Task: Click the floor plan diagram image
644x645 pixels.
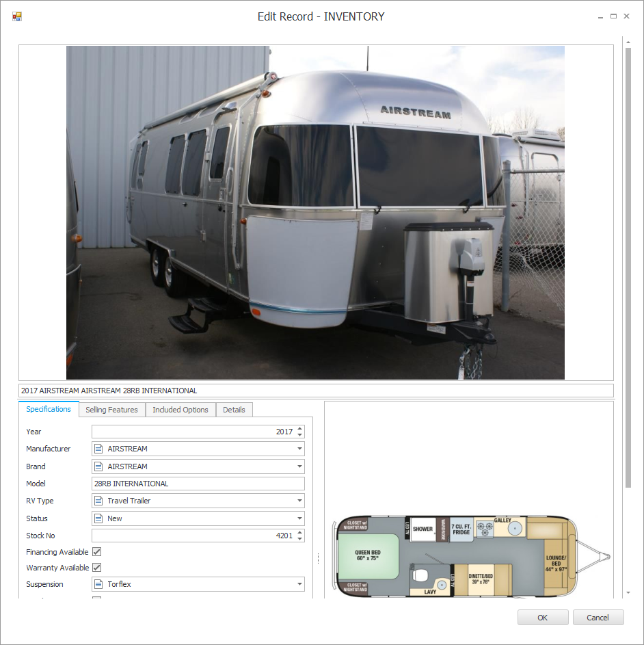Action: click(471, 555)
